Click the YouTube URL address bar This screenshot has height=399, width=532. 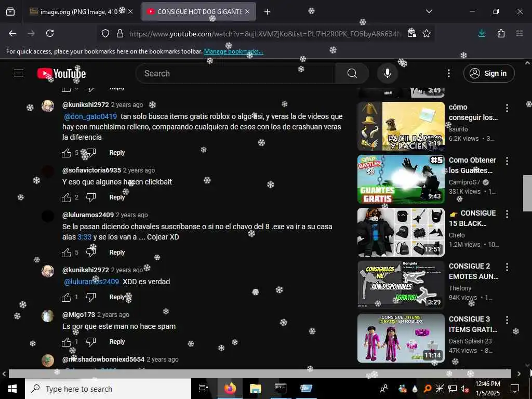point(265,34)
